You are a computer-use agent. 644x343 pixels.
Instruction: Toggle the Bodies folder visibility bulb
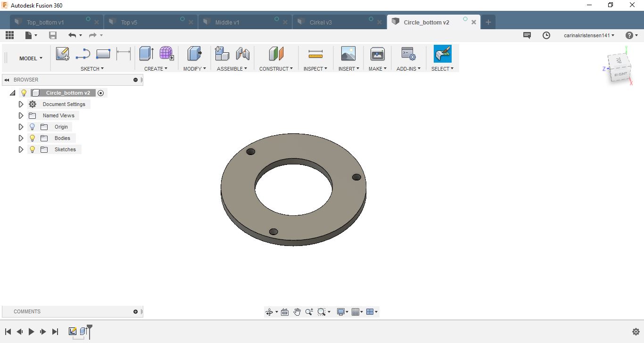[33, 138]
